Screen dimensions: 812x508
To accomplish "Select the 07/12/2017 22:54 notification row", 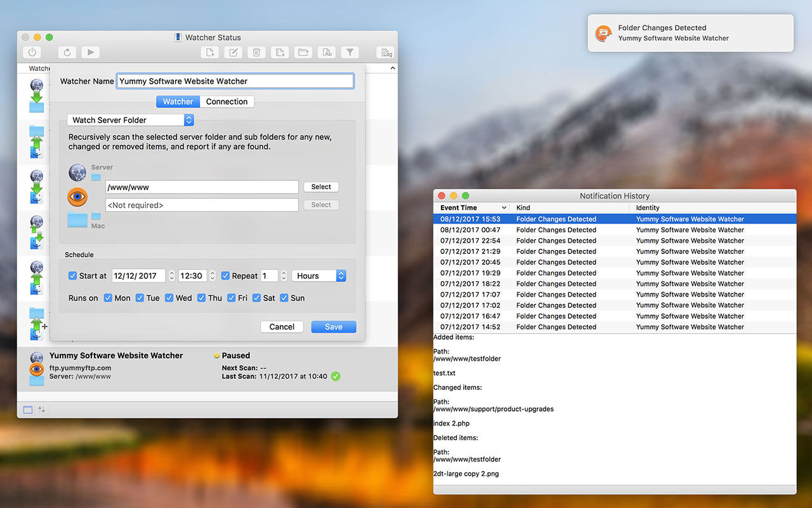I will 615,241.
